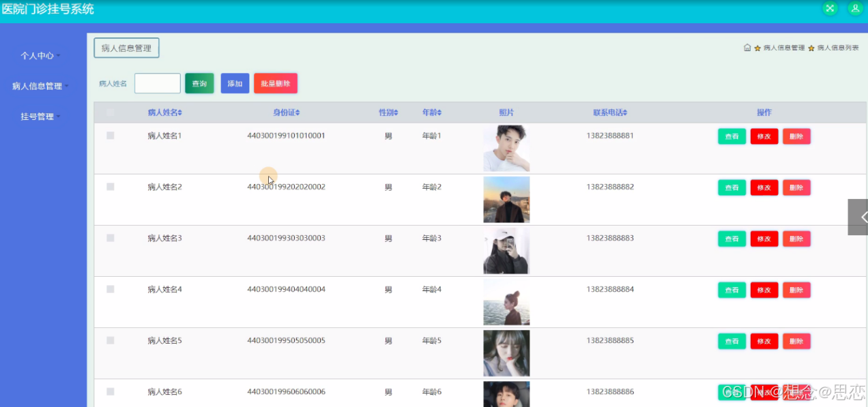Delete 病人姓名1 with 删除 button
This screenshot has width=868, height=407.
pyautogui.click(x=796, y=136)
